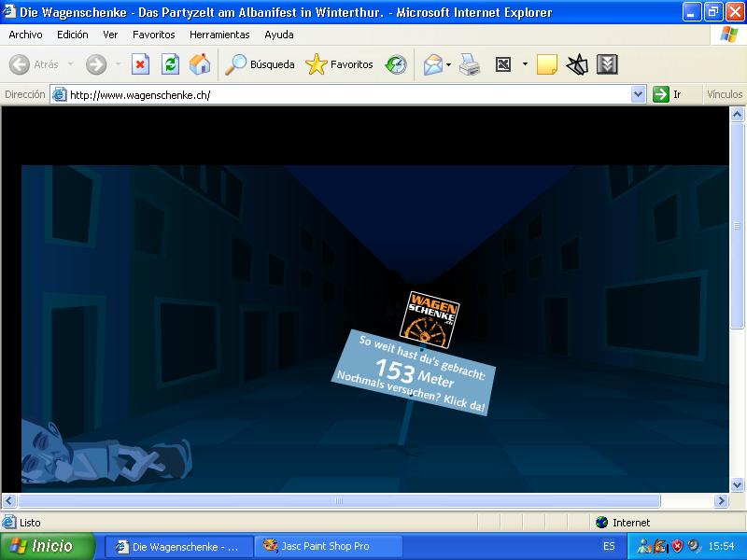747x560 pixels.
Task: Click the '153 Meter' result text
Action: (415, 374)
